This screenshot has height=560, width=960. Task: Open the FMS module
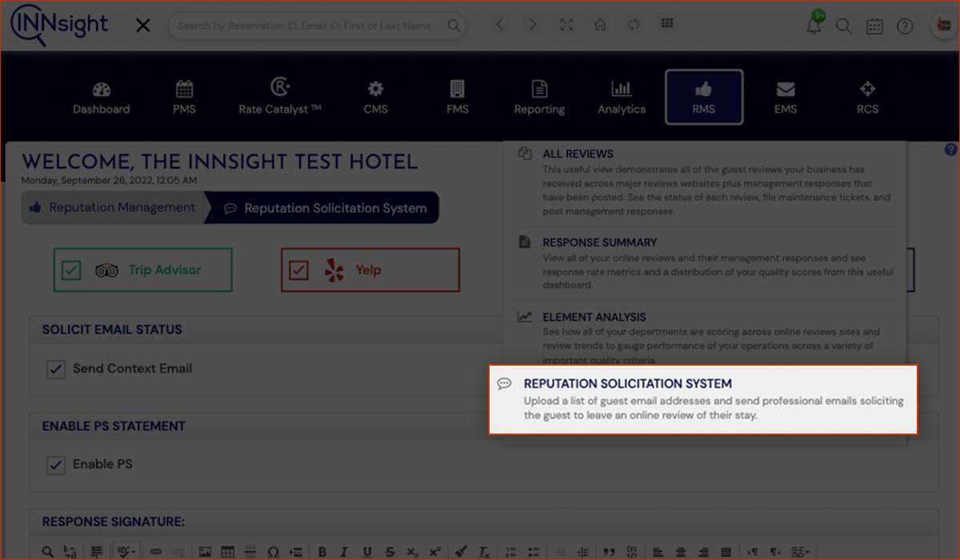click(458, 98)
